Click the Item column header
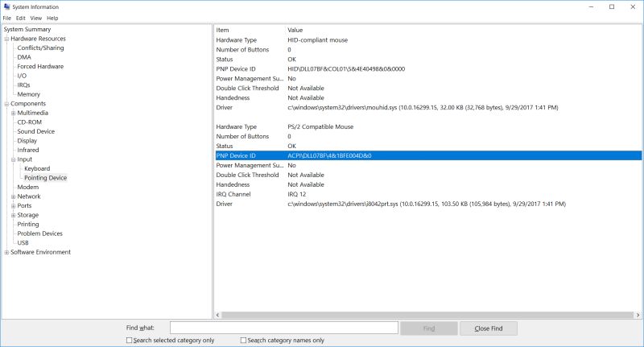 (250, 30)
